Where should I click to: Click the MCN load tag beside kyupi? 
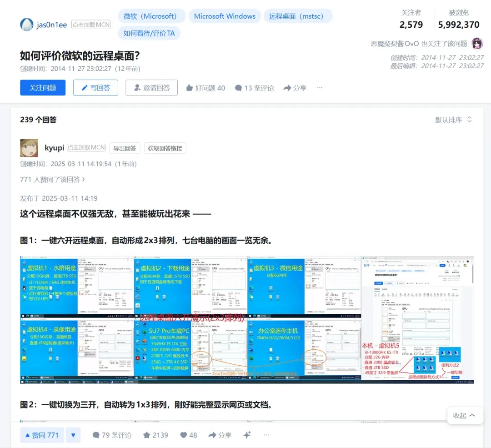86,147
